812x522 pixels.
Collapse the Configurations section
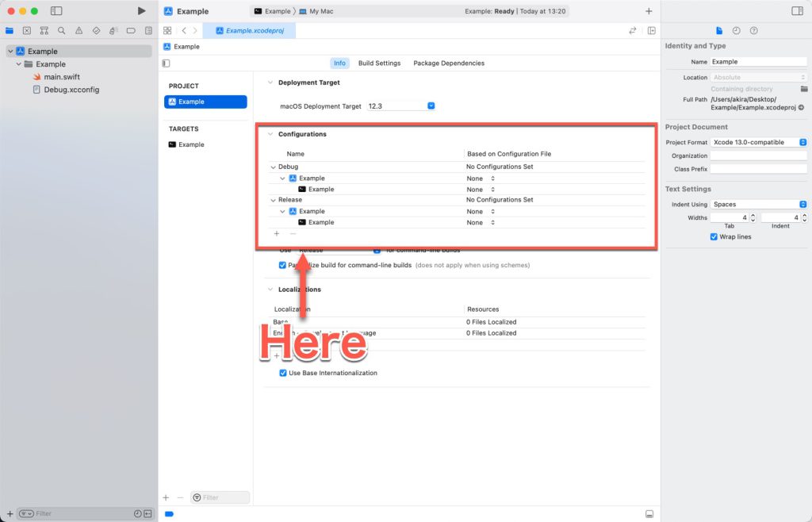point(270,134)
